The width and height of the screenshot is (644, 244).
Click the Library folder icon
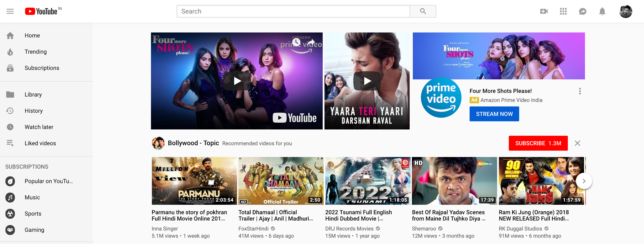(x=10, y=94)
